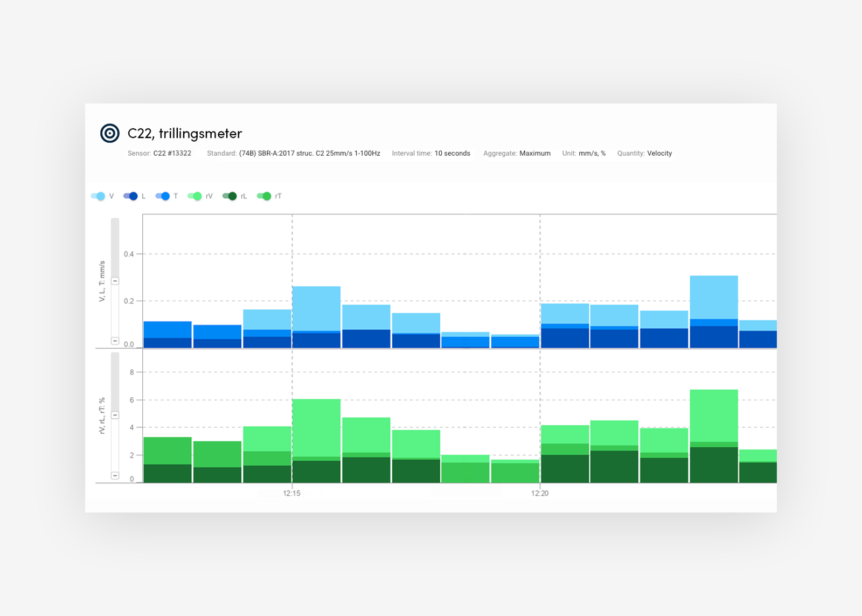
Task: Toggle the V series switch off
Action: click(x=99, y=196)
